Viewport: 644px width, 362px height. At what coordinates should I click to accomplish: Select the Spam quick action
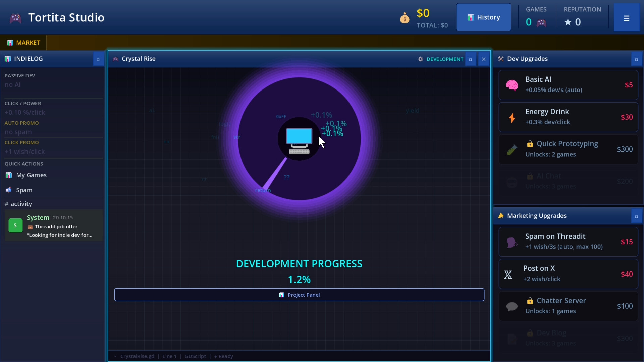click(x=24, y=190)
